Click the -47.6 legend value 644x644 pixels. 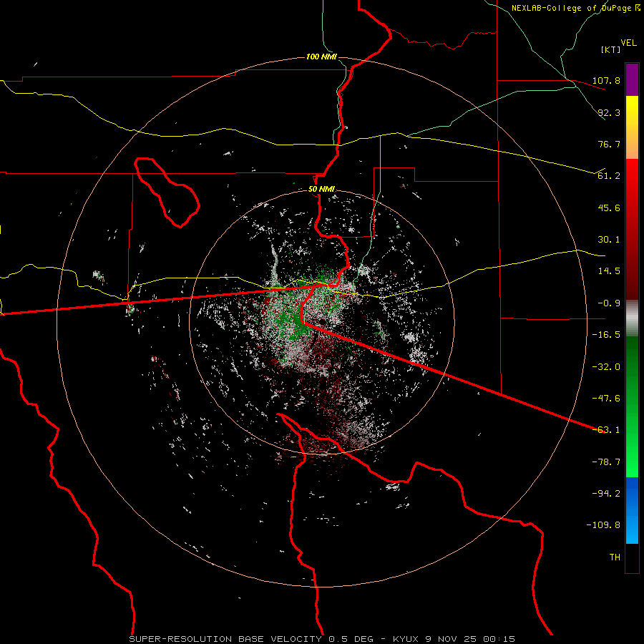pyautogui.click(x=606, y=399)
